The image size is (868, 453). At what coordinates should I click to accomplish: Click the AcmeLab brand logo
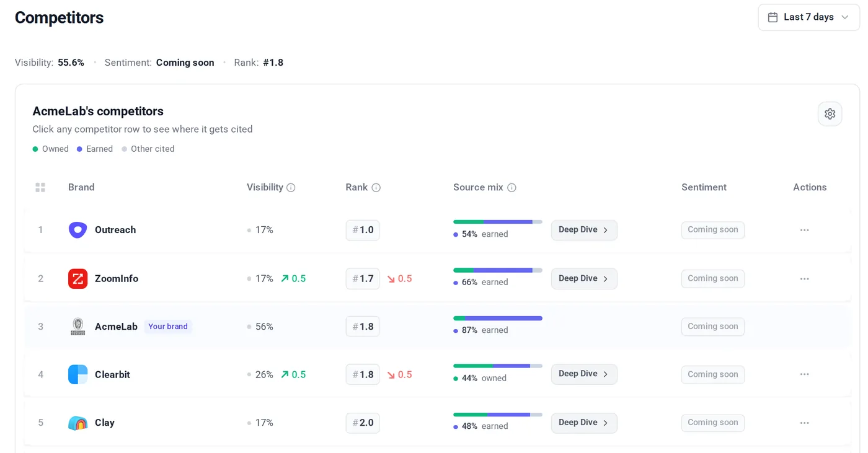pos(77,327)
